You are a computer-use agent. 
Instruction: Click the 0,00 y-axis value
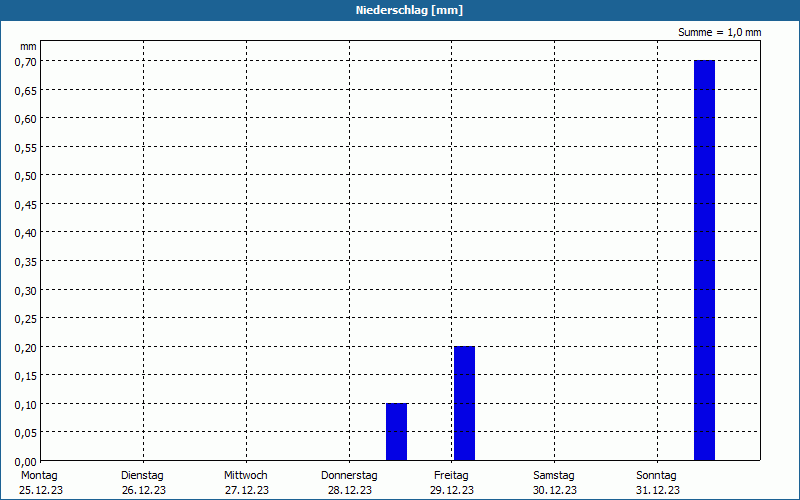(26, 463)
